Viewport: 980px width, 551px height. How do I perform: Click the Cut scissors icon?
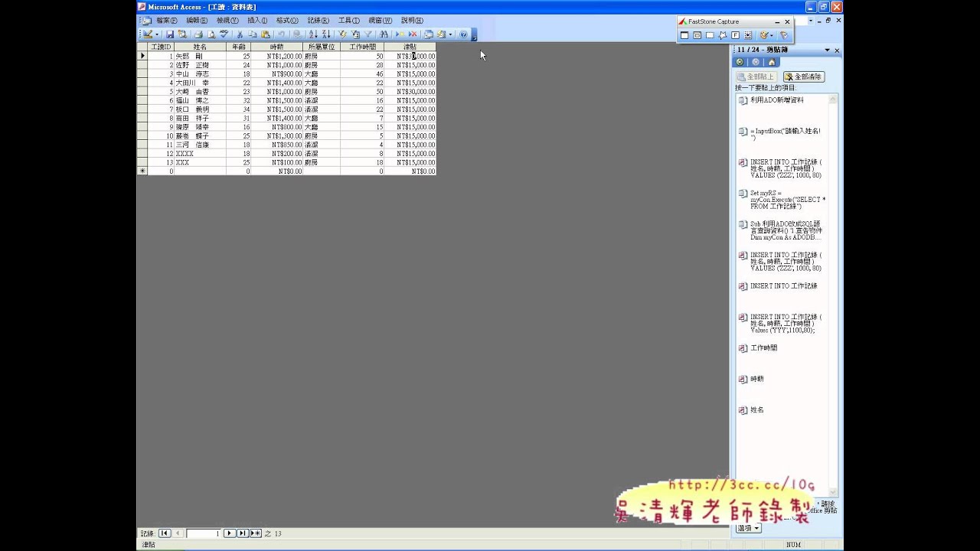coord(240,34)
